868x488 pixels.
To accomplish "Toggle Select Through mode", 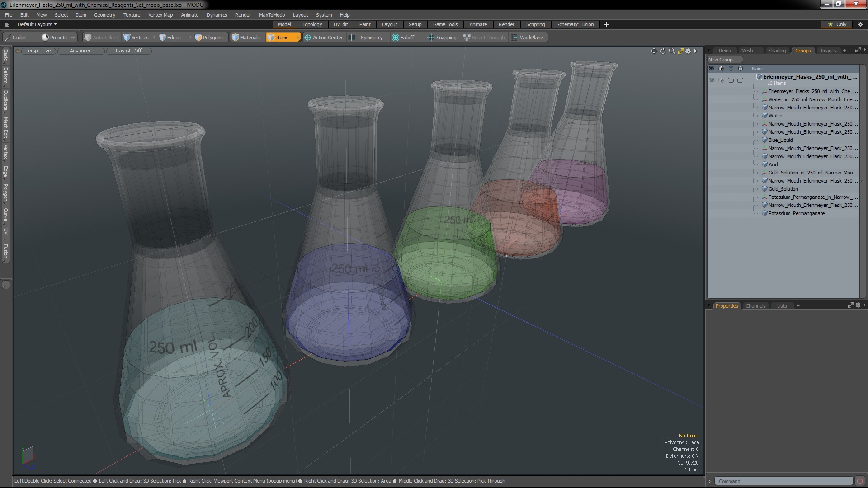I will [484, 38].
